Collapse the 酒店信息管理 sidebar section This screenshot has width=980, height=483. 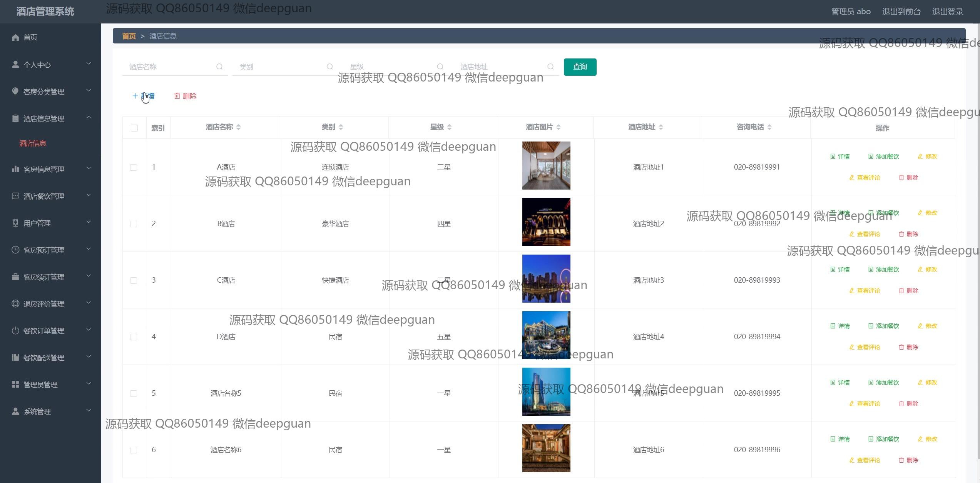click(x=89, y=118)
